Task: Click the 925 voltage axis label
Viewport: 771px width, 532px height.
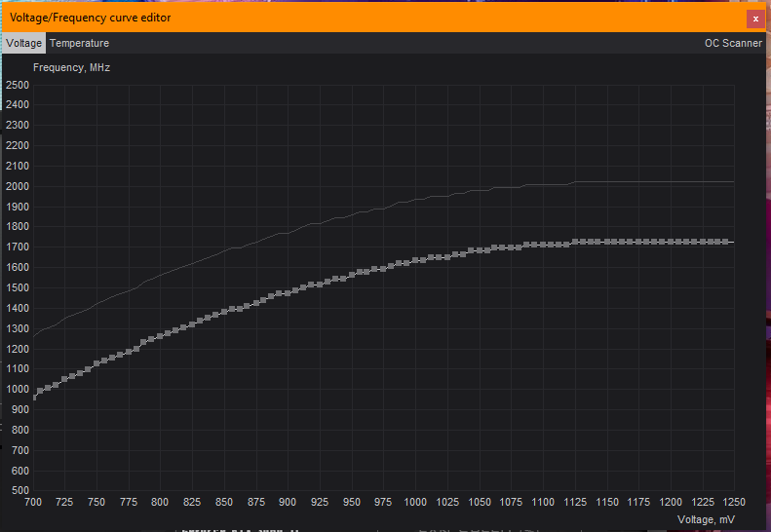Action: 320,502
